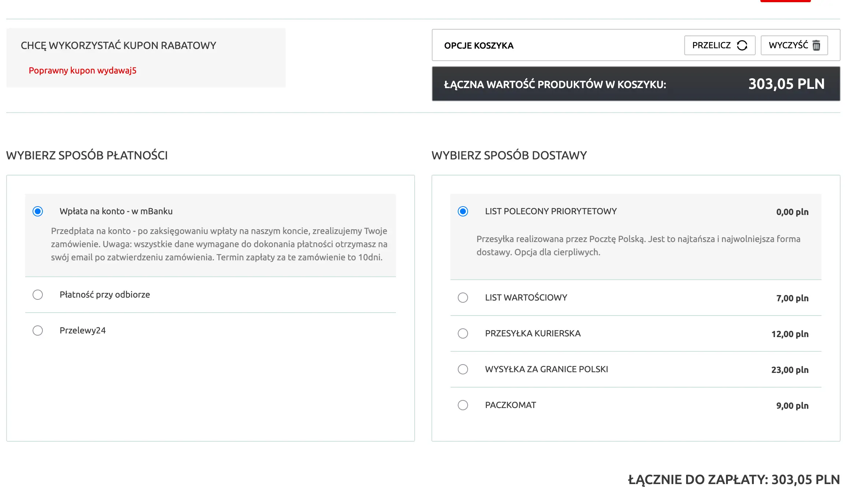The height and width of the screenshot is (487, 868).
Task: Click the Przelewy24 label text
Action: (83, 331)
